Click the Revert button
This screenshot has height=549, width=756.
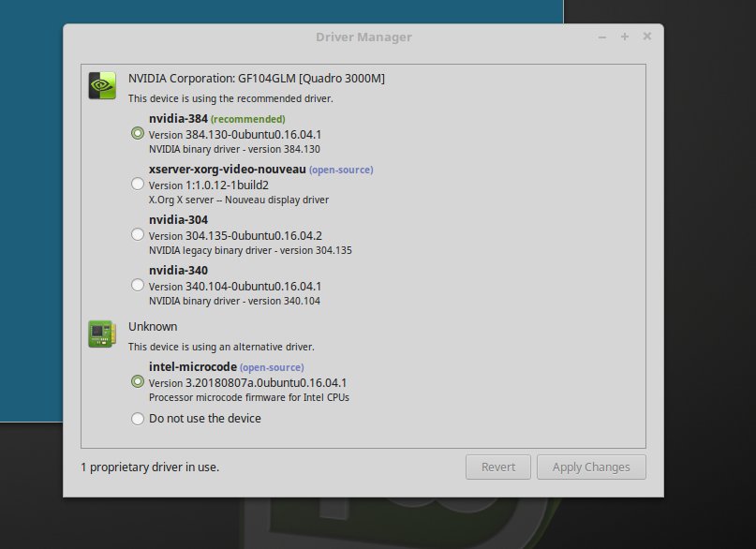(x=498, y=467)
